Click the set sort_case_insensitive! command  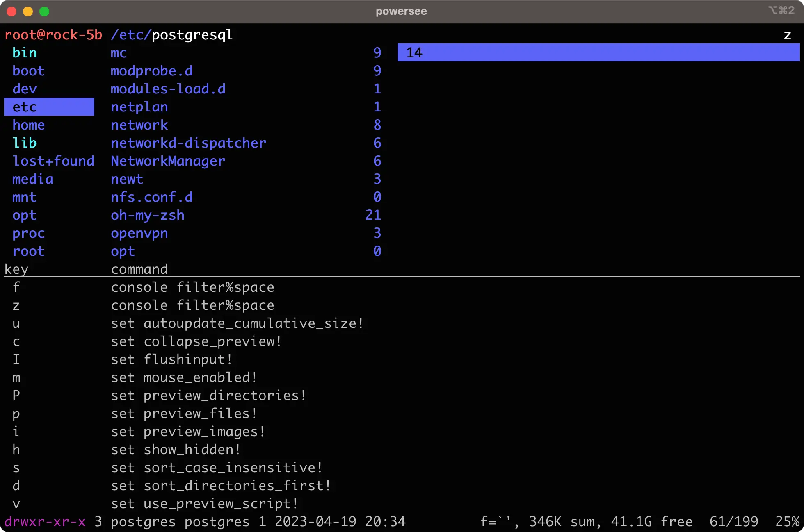click(x=217, y=468)
